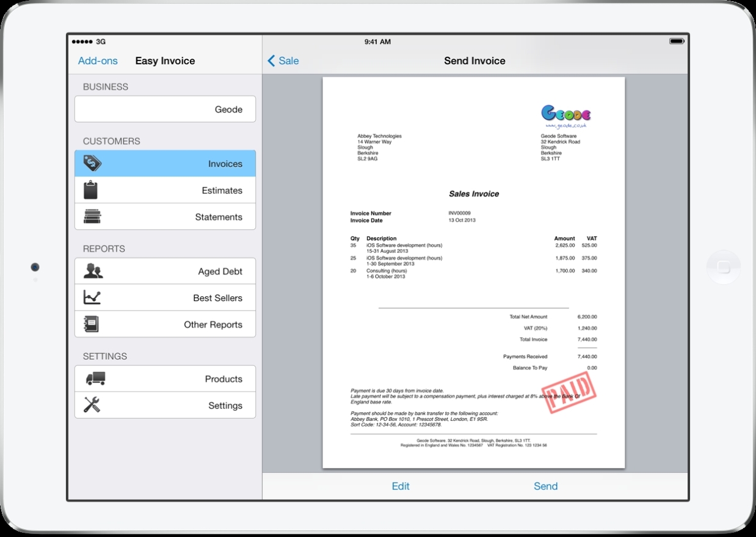Open Statements via the stacked-papers icon
This screenshot has width=756, height=537.
[92, 217]
